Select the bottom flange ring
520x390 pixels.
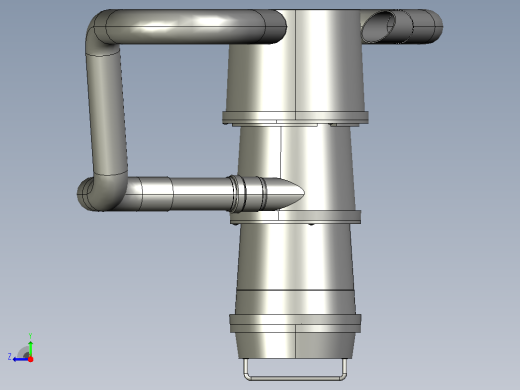pyautogui.click(x=295, y=323)
